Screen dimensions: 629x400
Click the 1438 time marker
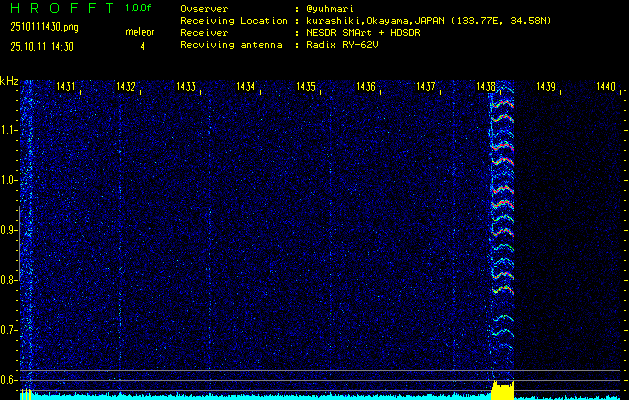(487, 87)
